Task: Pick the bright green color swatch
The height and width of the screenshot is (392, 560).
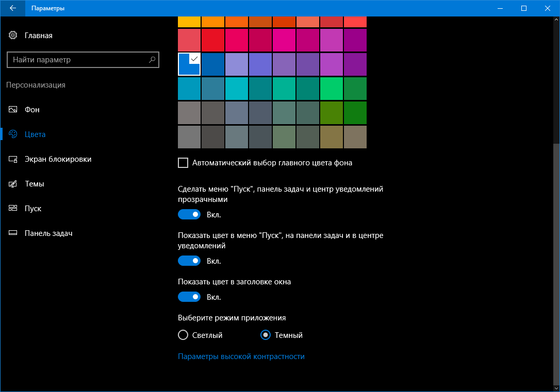Action: [x=331, y=89]
